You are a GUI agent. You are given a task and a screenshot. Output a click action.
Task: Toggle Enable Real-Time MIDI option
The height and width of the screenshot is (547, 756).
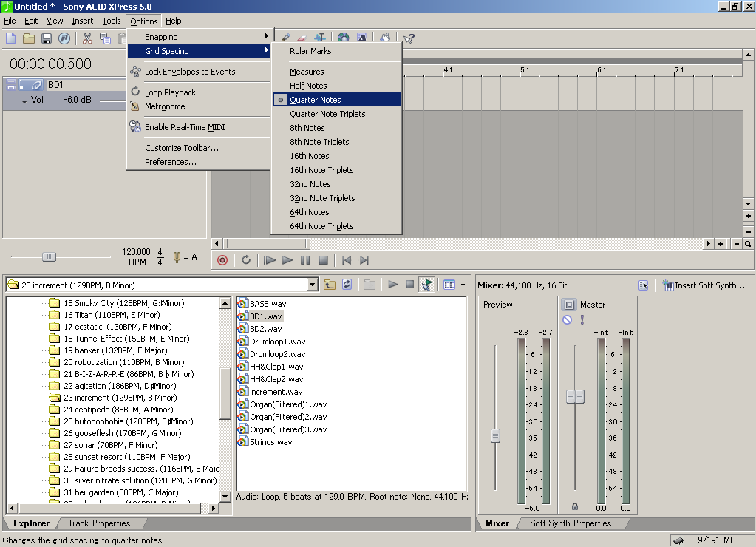pyautogui.click(x=199, y=127)
